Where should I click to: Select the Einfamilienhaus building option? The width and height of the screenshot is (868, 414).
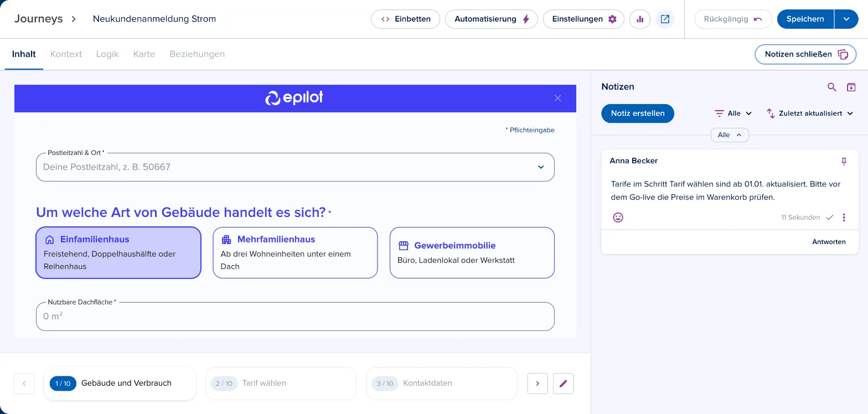118,252
